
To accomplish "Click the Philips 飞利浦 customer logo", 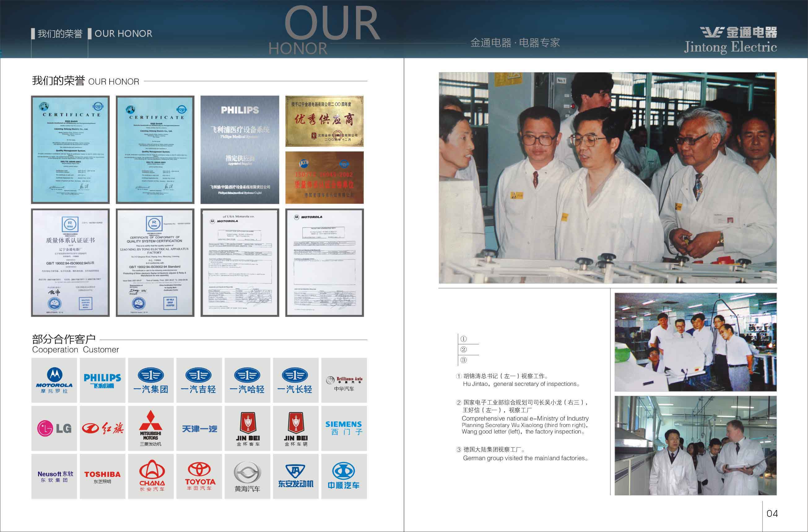I will click(x=102, y=380).
